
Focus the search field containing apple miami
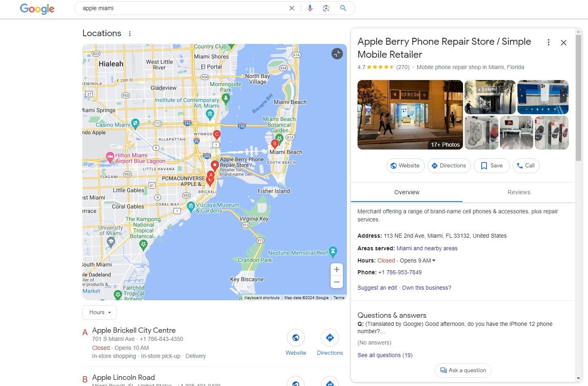[183, 8]
